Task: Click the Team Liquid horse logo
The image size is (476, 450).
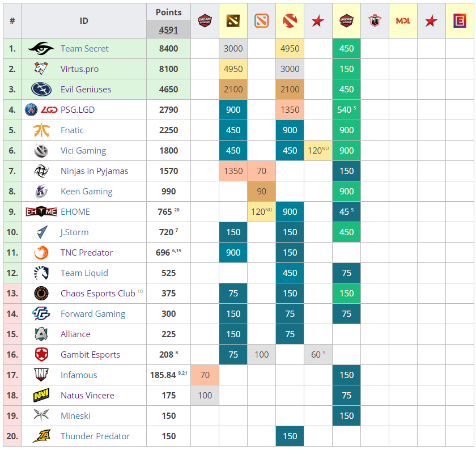Action: [x=41, y=273]
